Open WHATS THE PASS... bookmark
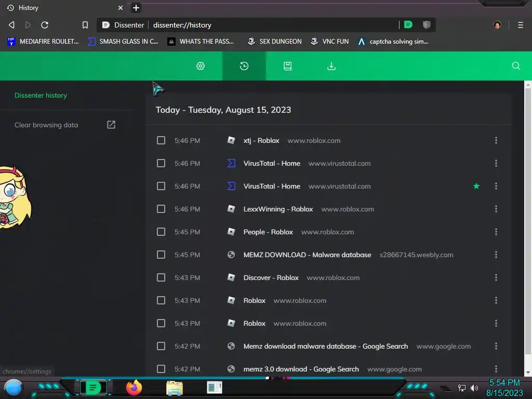The image size is (532, 399). (x=201, y=42)
